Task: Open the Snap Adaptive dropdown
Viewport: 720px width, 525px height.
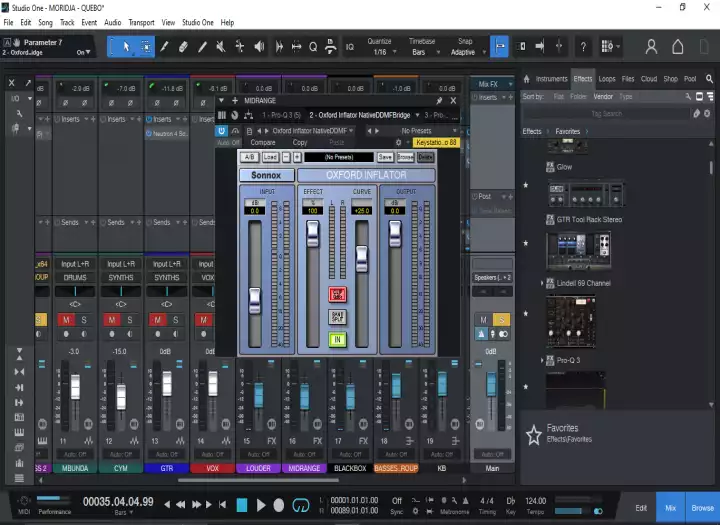Action: (467, 52)
